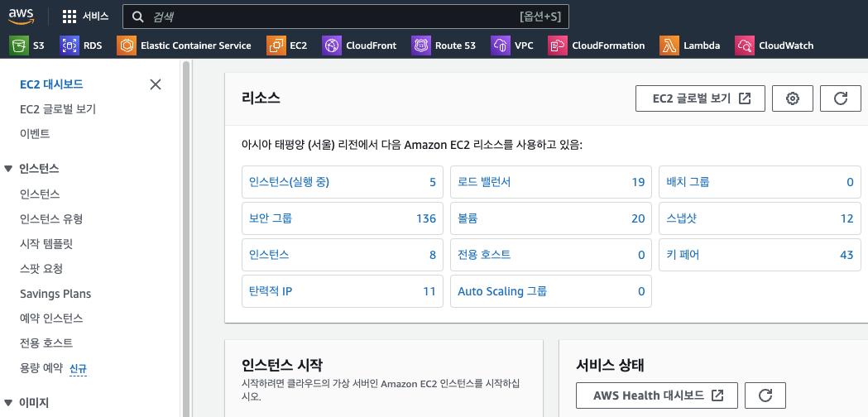Refresh the 서비스 상태 panel
Screen dimensions: 868x417
click(765, 395)
